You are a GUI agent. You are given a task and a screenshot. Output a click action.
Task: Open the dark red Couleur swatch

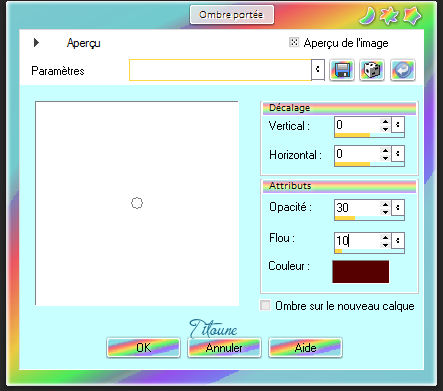[x=361, y=272]
